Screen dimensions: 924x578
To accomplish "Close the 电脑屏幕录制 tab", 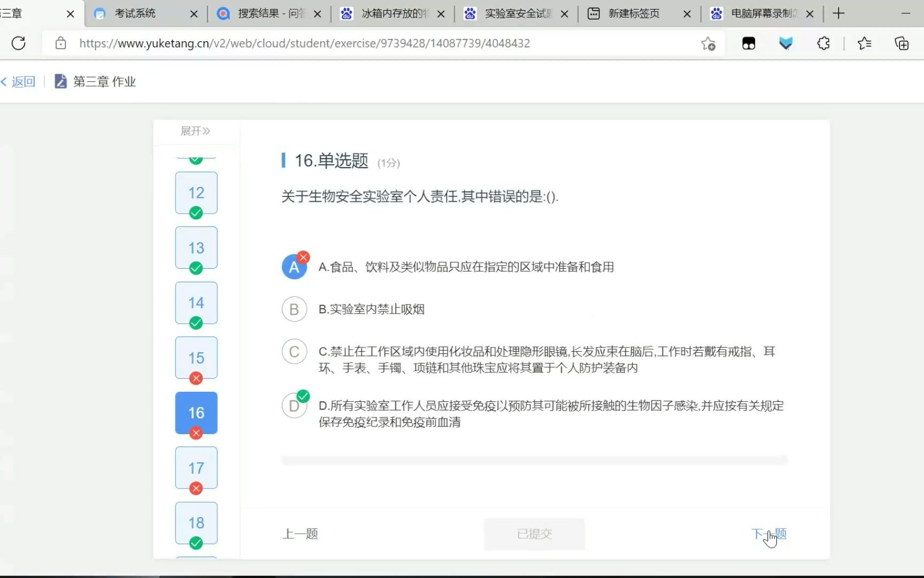I will click(810, 14).
